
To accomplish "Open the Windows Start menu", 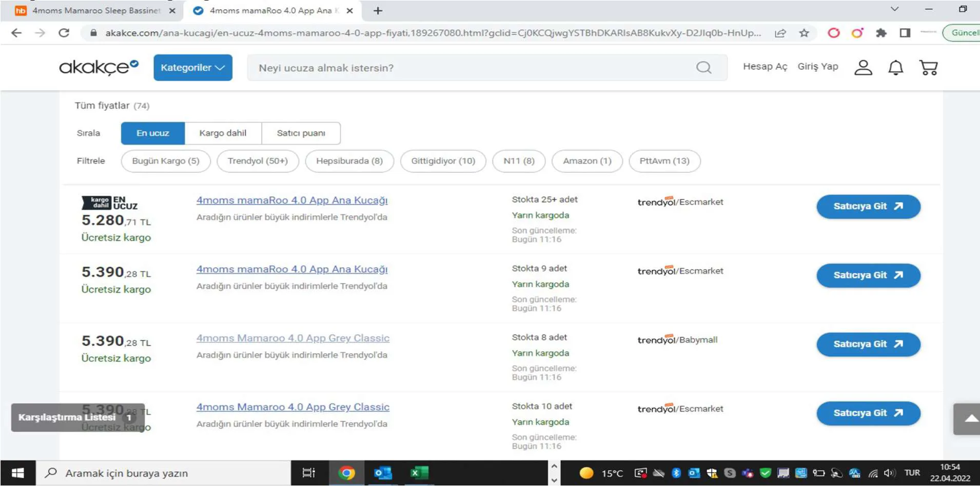I will [x=17, y=473].
